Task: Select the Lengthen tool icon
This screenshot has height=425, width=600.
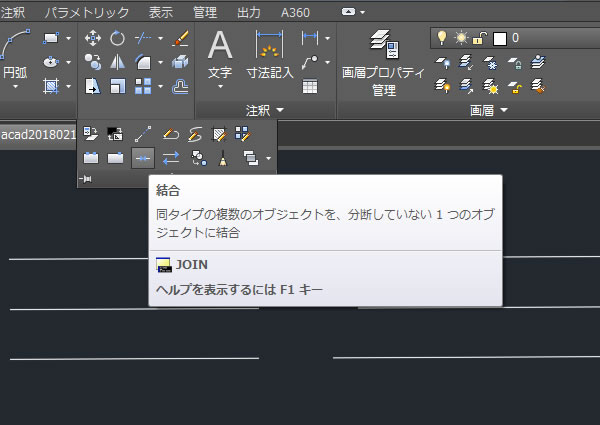Action: point(143,134)
